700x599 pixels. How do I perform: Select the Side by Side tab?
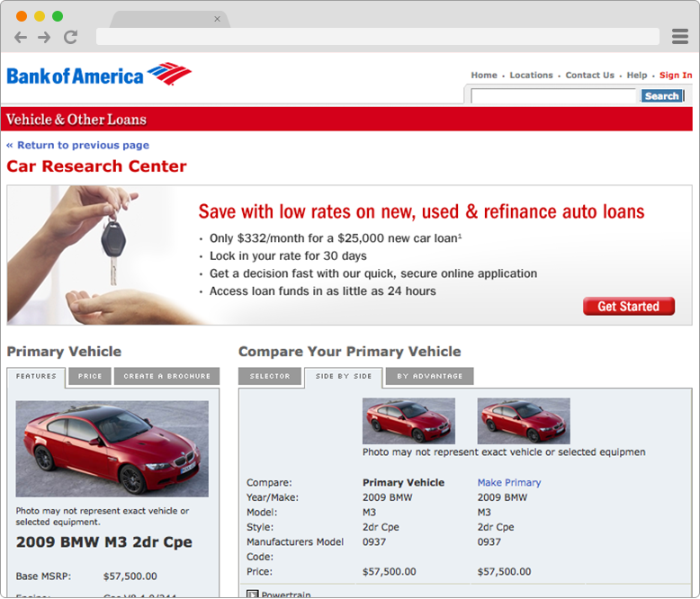click(x=344, y=376)
